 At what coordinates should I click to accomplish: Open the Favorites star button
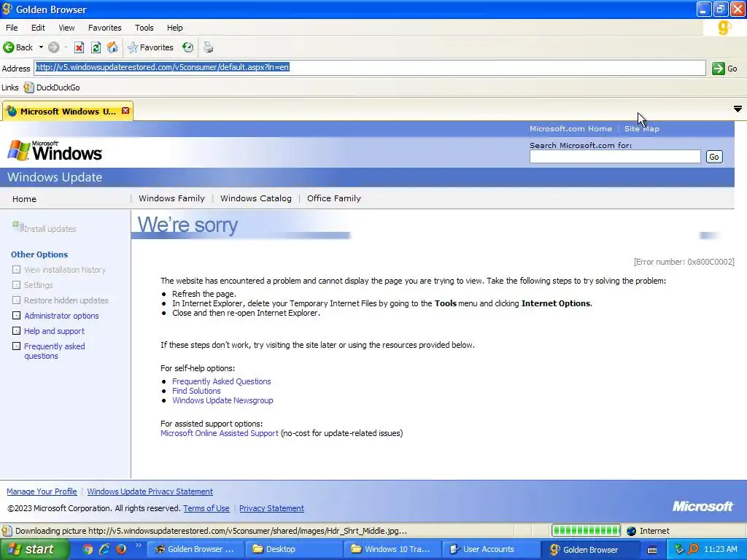click(150, 47)
